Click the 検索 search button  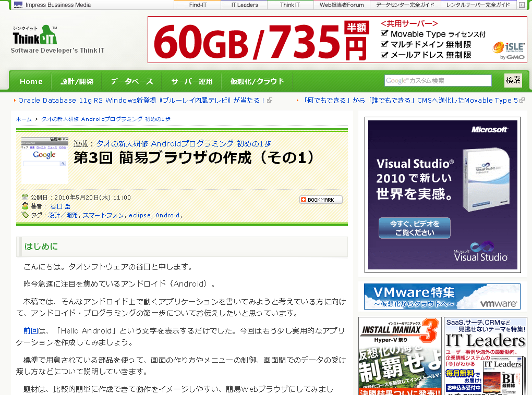point(513,80)
